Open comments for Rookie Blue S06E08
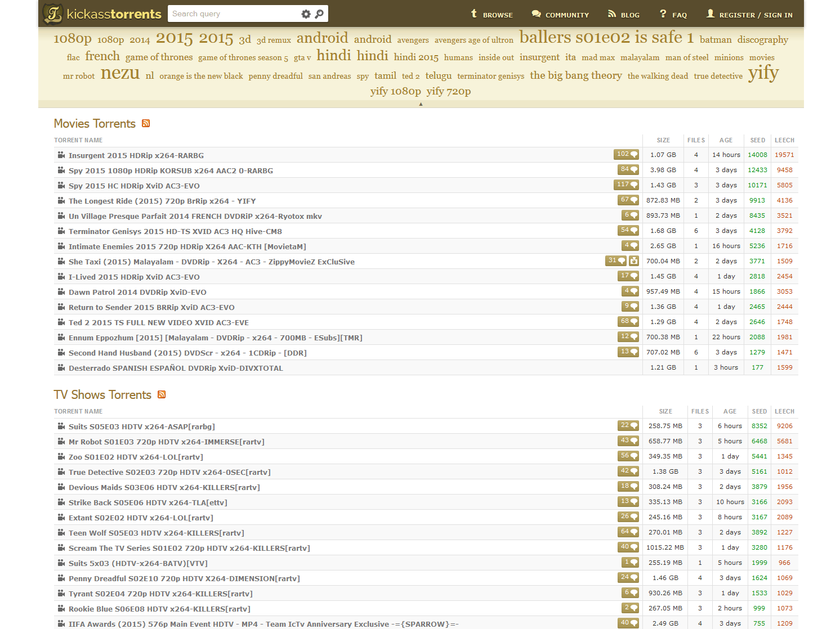The image size is (840, 629). pos(630,608)
